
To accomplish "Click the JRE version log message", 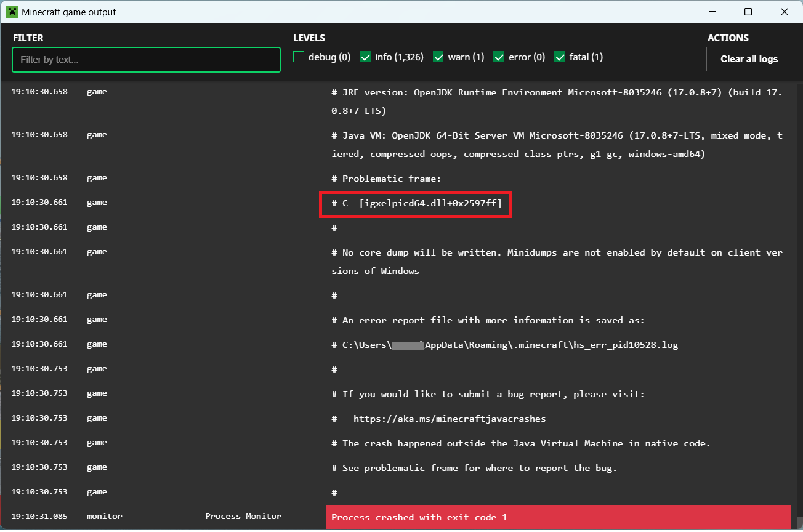I will (x=557, y=102).
